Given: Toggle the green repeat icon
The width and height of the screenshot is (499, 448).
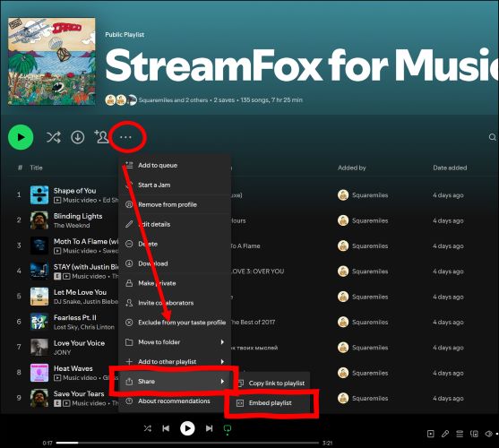Looking at the screenshot, I should click(x=228, y=429).
